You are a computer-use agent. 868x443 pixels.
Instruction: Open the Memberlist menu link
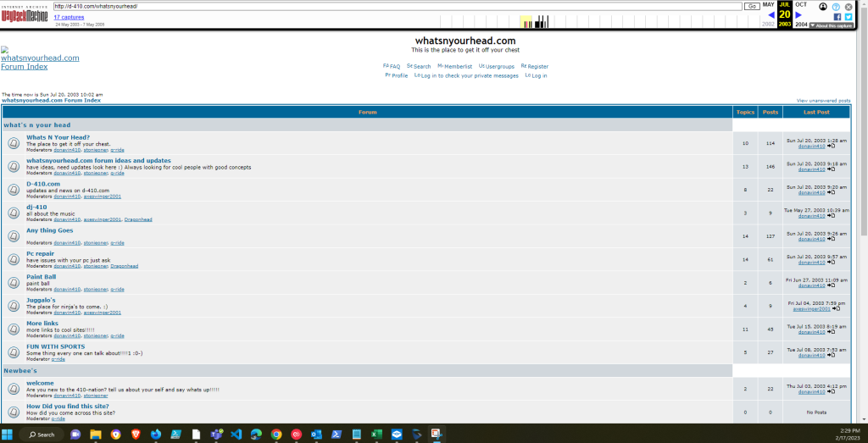pos(457,66)
